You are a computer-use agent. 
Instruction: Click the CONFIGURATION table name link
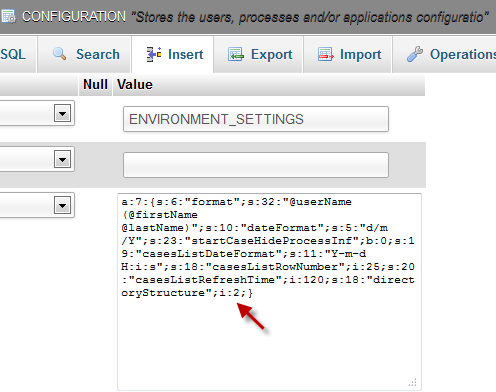tap(74, 16)
